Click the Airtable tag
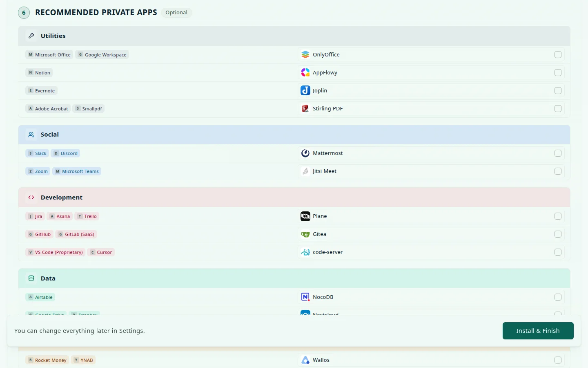This screenshot has width=588, height=368. click(40, 297)
